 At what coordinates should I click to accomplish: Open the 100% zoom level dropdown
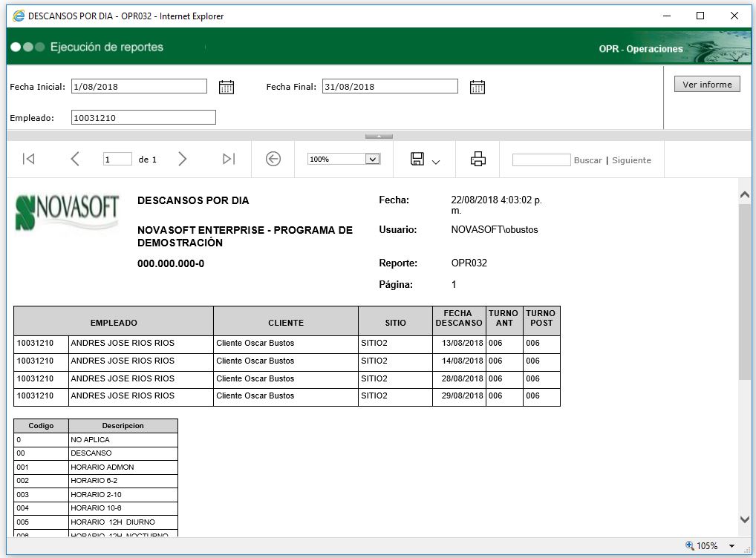coord(373,159)
